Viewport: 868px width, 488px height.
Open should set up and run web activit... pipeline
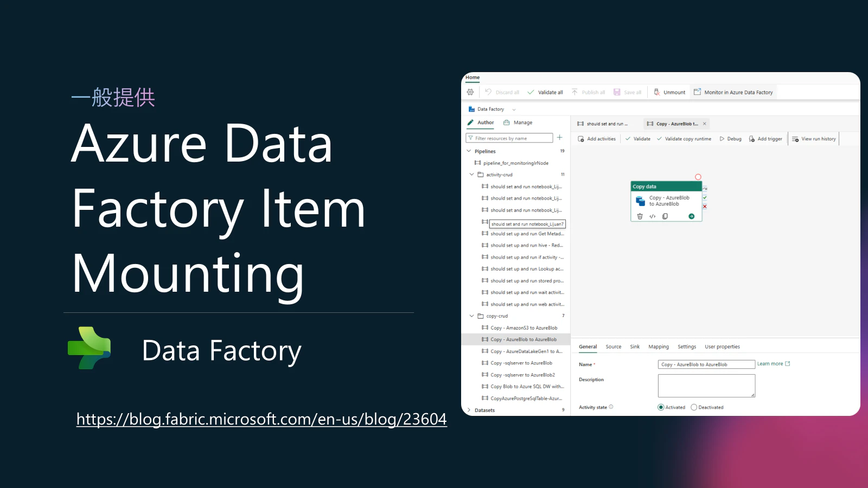[523, 305]
